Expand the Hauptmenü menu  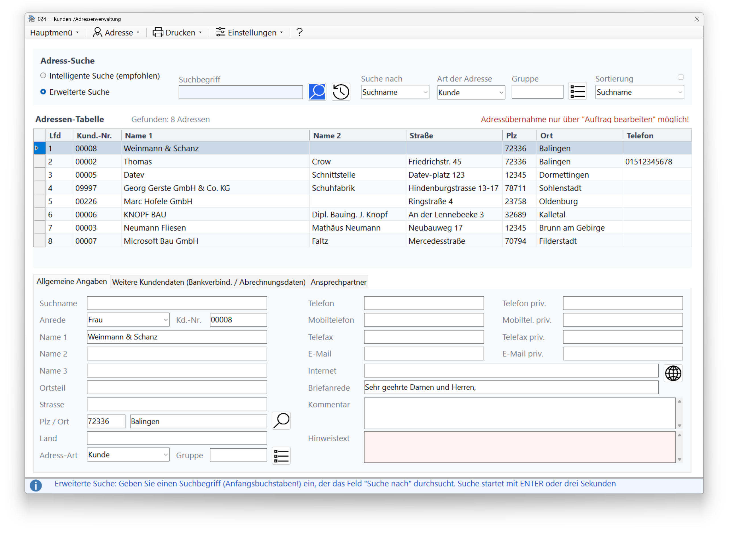[55, 32]
